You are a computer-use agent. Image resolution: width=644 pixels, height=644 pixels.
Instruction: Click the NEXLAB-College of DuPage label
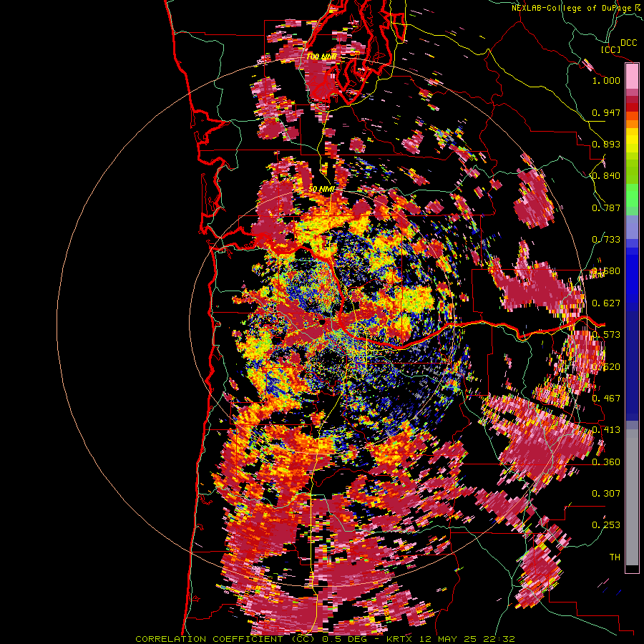572,8
